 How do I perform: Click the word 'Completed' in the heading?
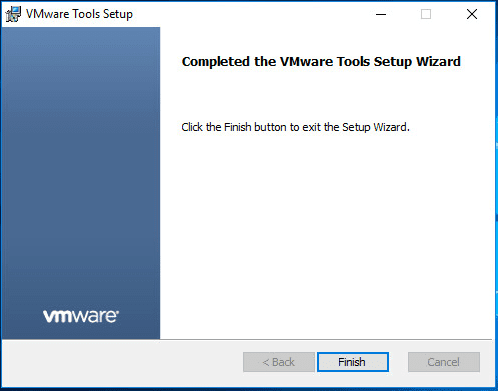(x=216, y=62)
